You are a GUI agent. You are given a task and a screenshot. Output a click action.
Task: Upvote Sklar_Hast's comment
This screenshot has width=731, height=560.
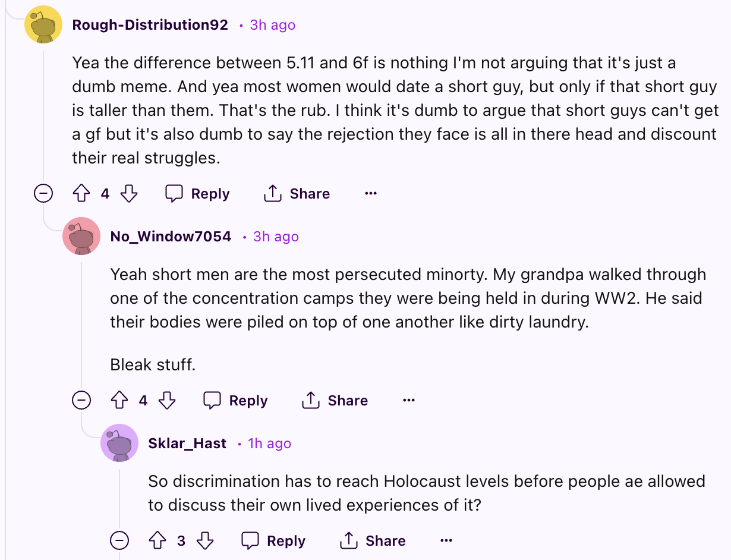[157, 541]
